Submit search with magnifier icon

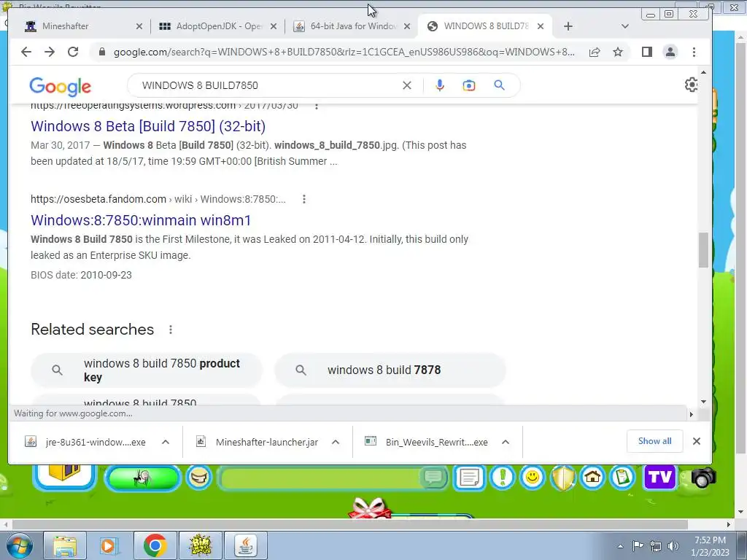(499, 85)
